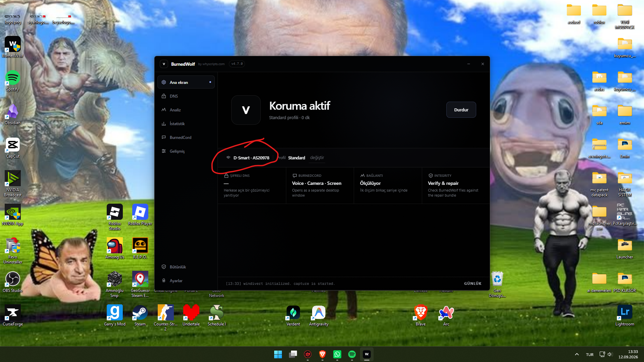Click the İstatistik bar chart icon
Viewport: 644px width, 362px height.
click(x=164, y=123)
